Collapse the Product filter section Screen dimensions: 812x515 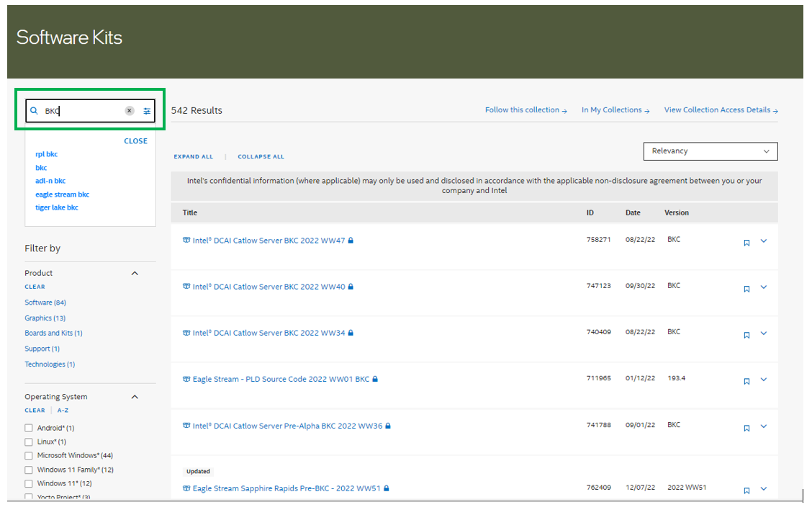coord(135,273)
